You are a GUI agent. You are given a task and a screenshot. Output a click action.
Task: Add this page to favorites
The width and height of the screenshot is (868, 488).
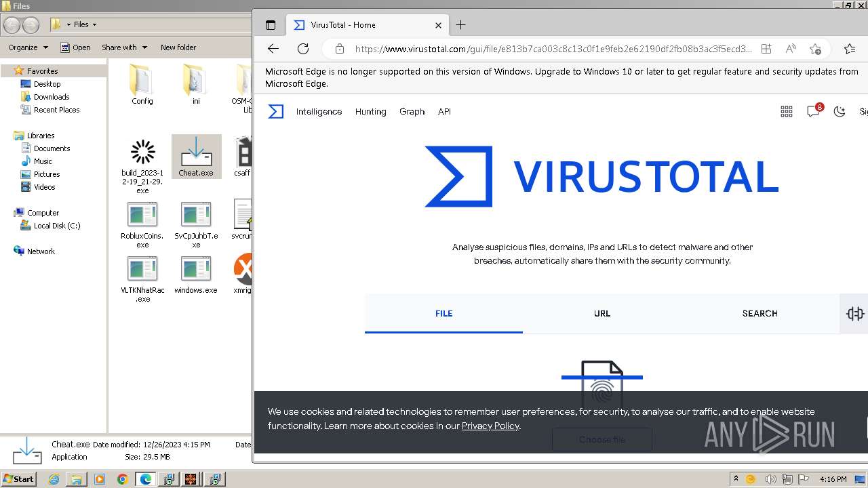tap(815, 49)
